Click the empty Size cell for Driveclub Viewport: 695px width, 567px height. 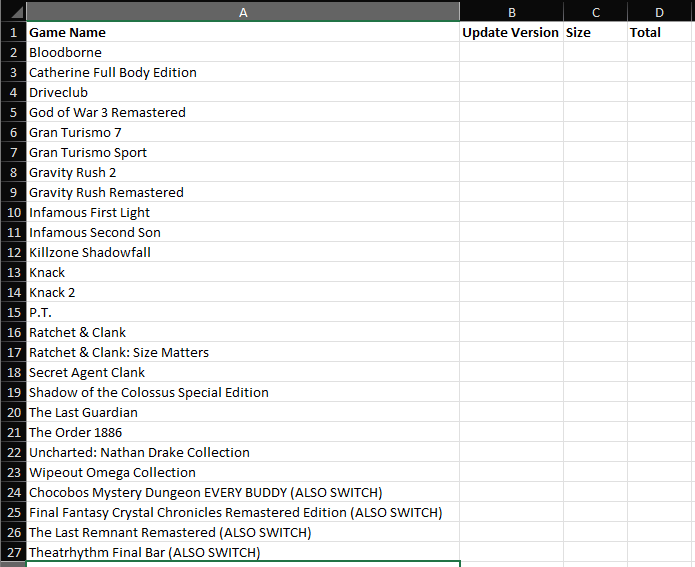595,92
